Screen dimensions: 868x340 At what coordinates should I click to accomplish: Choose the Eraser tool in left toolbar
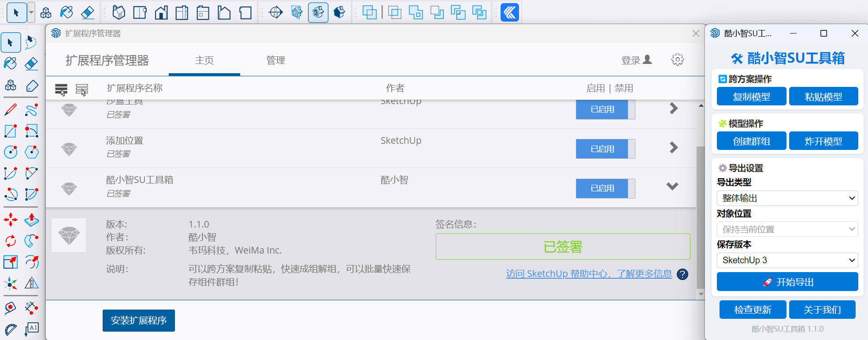pyautogui.click(x=31, y=64)
